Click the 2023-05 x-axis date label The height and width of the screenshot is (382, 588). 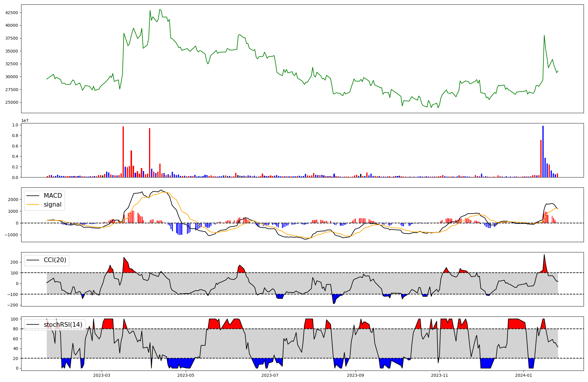tap(186, 375)
